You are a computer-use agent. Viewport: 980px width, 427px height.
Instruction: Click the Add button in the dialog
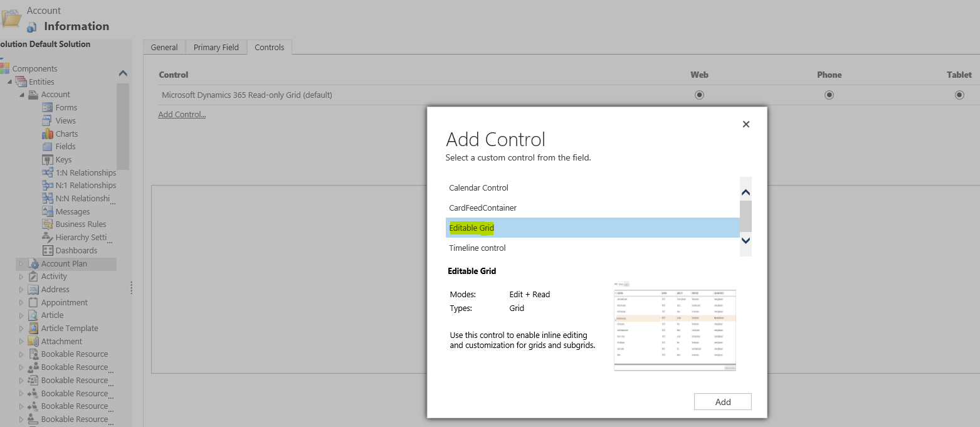coord(722,402)
